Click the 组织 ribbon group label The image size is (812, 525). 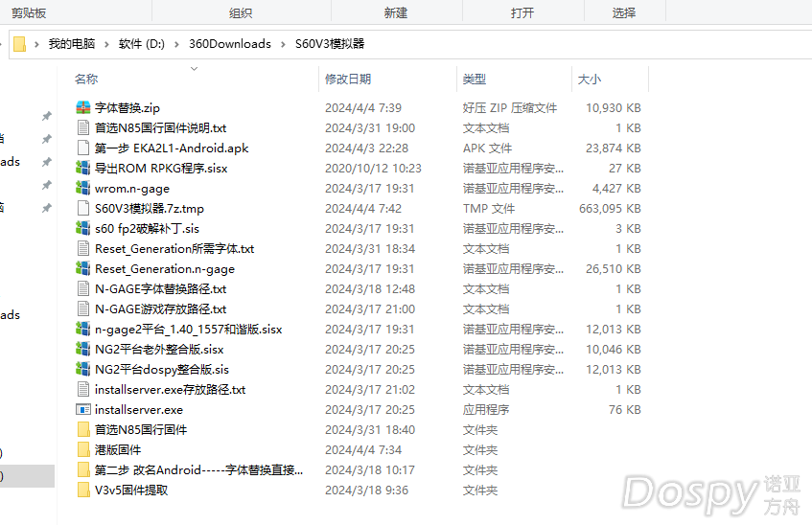coord(241,13)
